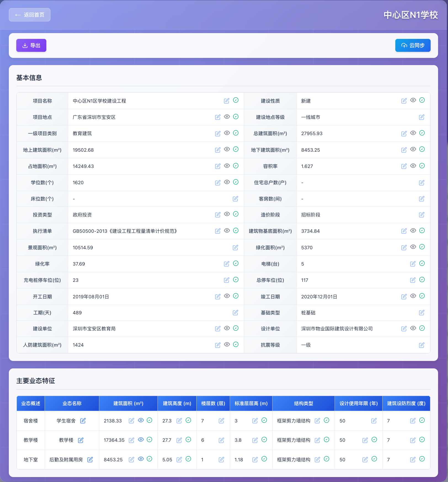448x482 pixels.
Task: Click the 建筑面积 (m²) column header
Action: coord(128,403)
